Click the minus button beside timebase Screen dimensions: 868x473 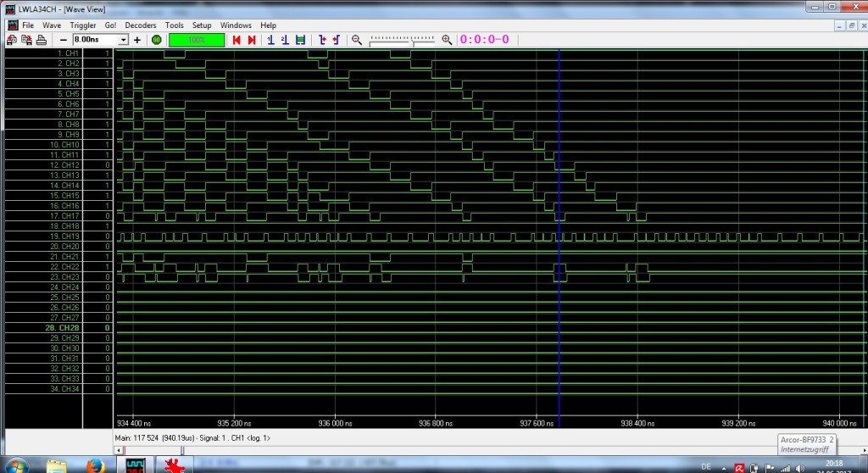64,40
